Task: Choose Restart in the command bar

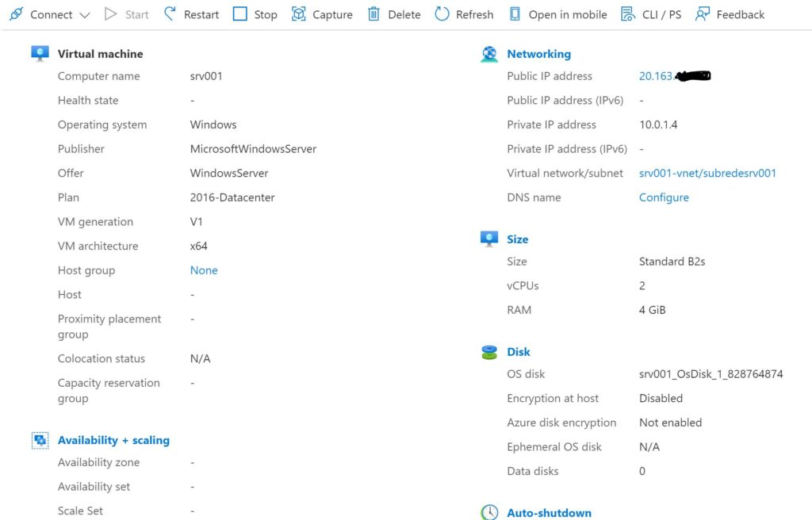Action: point(201,14)
